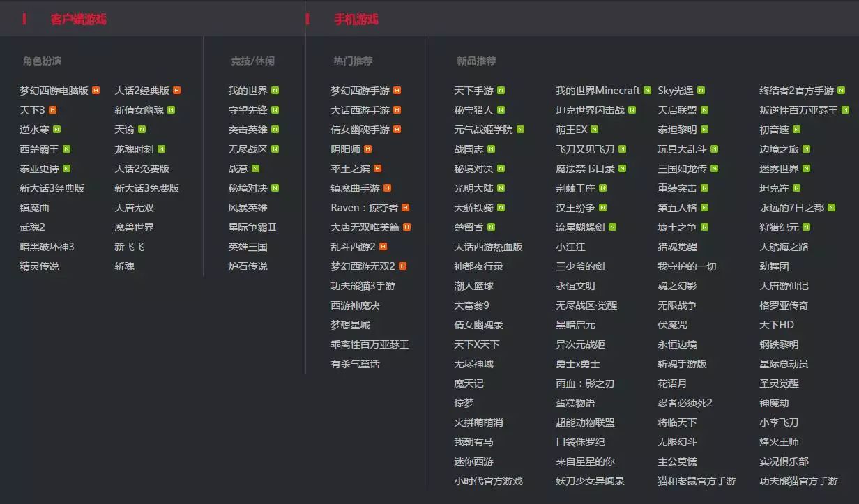Click the 大话西游热血版 link
This screenshot has width=859, height=504.
point(488,247)
